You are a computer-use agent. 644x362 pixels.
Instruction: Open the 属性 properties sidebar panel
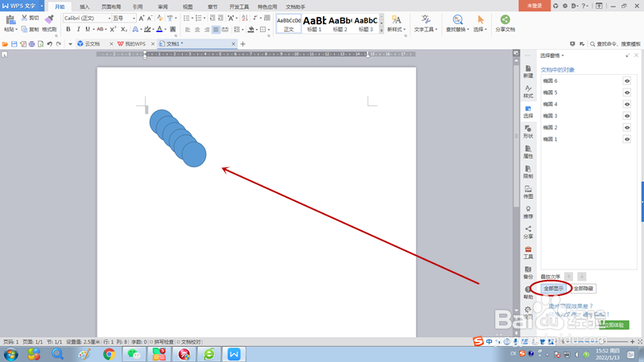pyautogui.click(x=528, y=152)
